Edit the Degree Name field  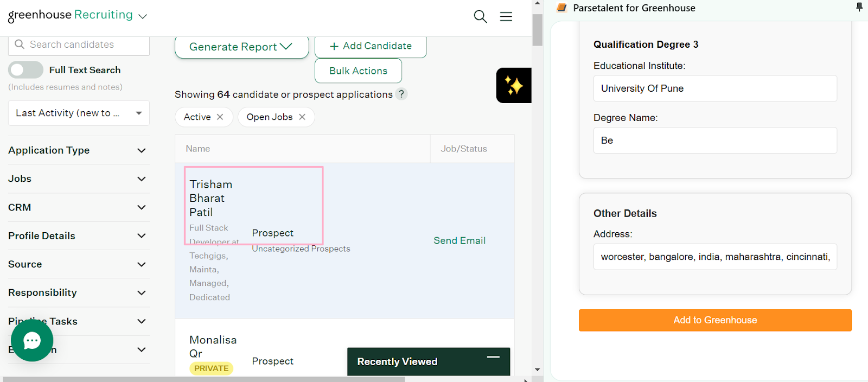715,141
